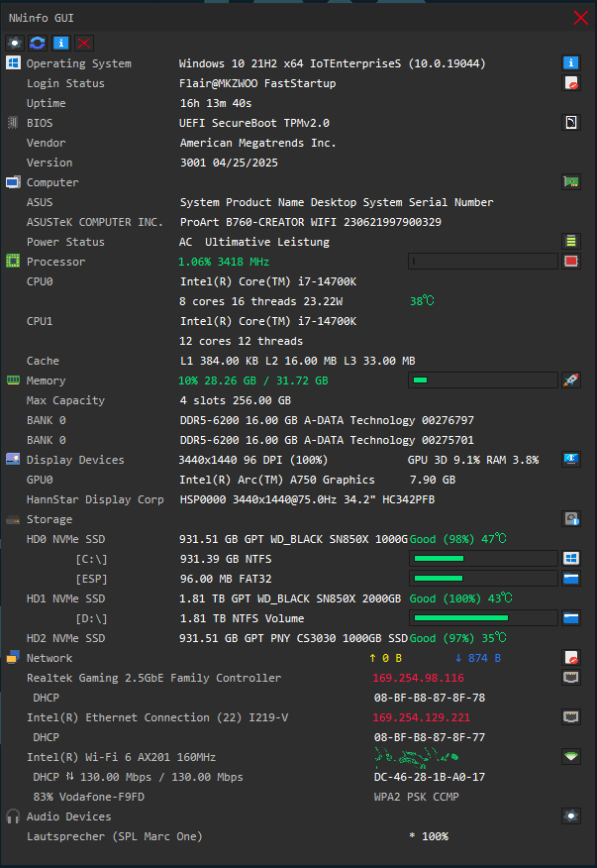Click the green CPU icon beside Processor label

pos(13,262)
